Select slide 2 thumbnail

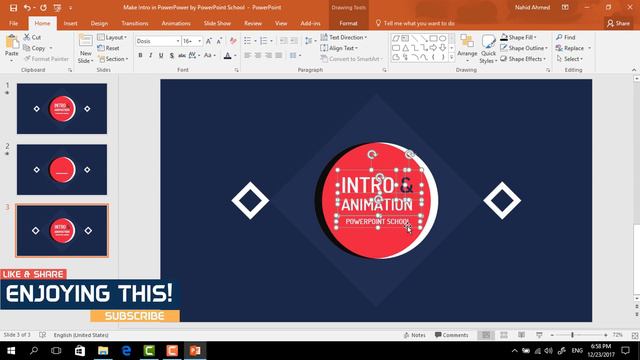pyautogui.click(x=62, y=169)
